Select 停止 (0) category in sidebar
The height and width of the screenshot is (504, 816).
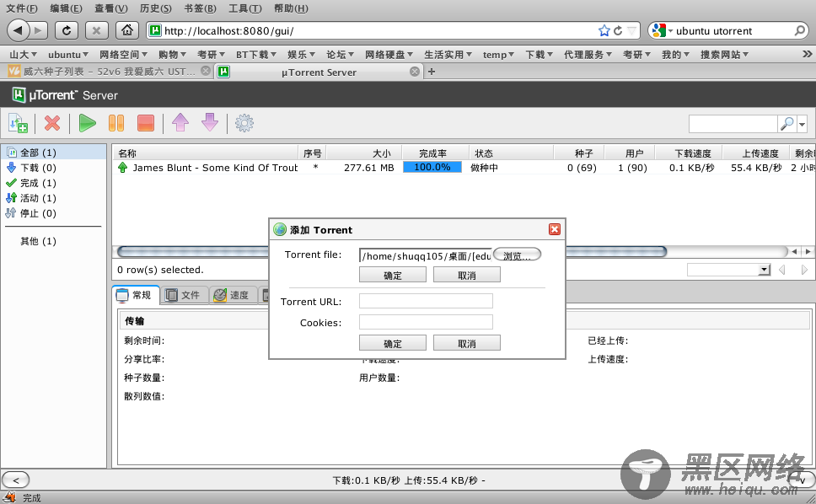(x=54, y=212)
